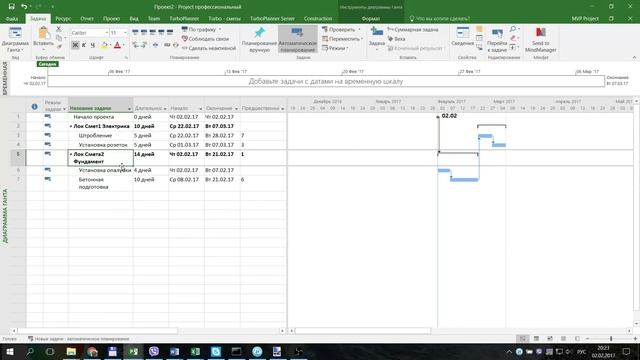This screenshot has width=640, height=360.
Task: Click the 02.02 milestone marker in Gantt chart
Action: click(x=438, y=117)
